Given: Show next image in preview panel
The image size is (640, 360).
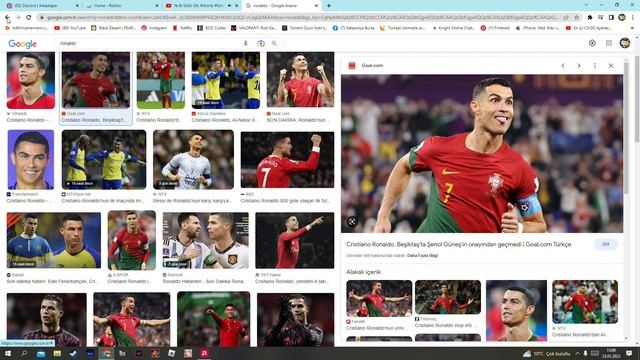Looking at the screenshot, I should click(x=579, y=65).
